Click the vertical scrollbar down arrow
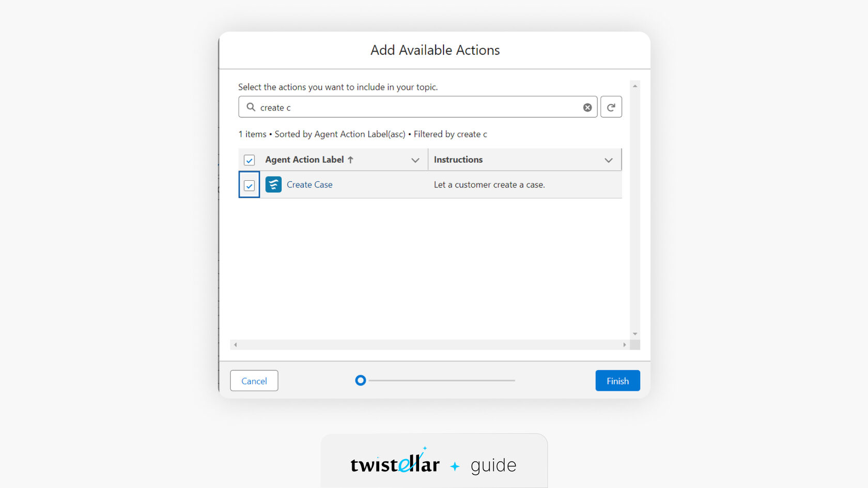This screenshot has width=868, height=488. (x=635, y=334)
